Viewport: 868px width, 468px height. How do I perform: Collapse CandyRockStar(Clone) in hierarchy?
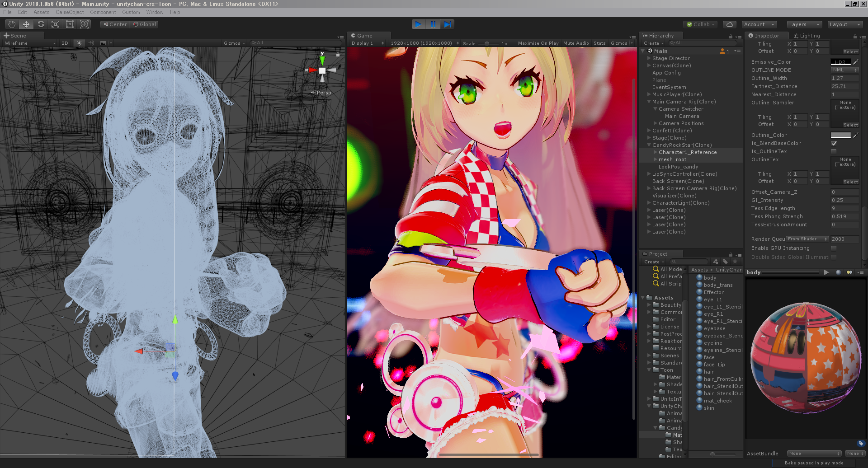pyautogui.click(x=649, y=145)
